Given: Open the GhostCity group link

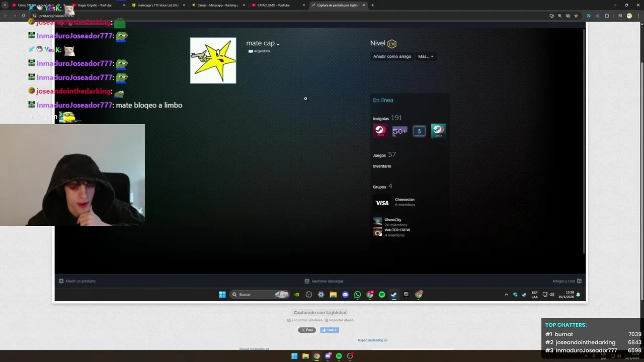Looking at the screenshot, I should pyautogui.click(x=393, y=220).
